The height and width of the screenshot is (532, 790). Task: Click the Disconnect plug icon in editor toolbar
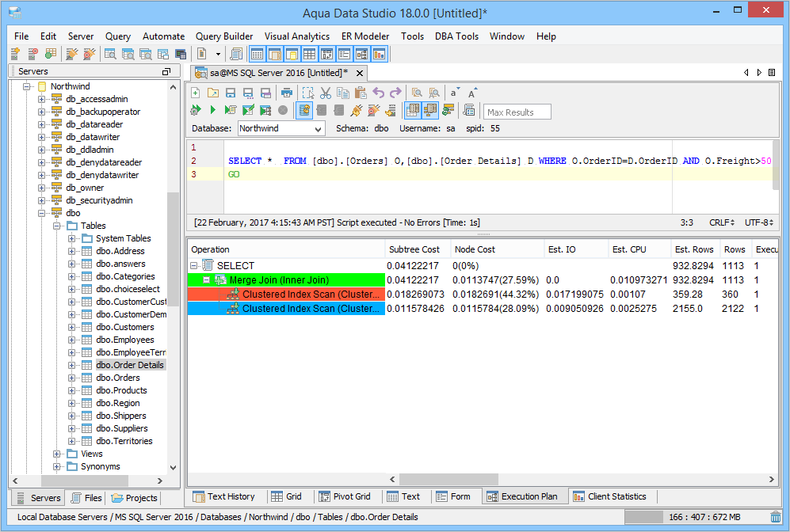point(373,110)
